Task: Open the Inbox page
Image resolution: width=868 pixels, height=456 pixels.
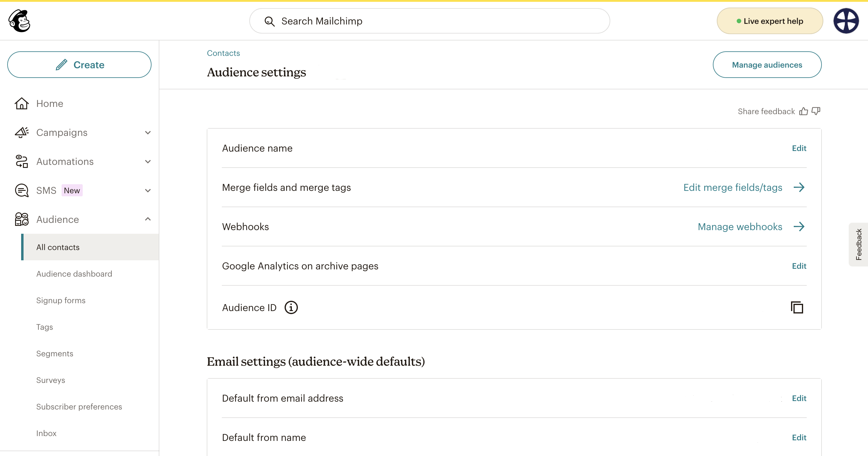Action: [x=46, y=433]
